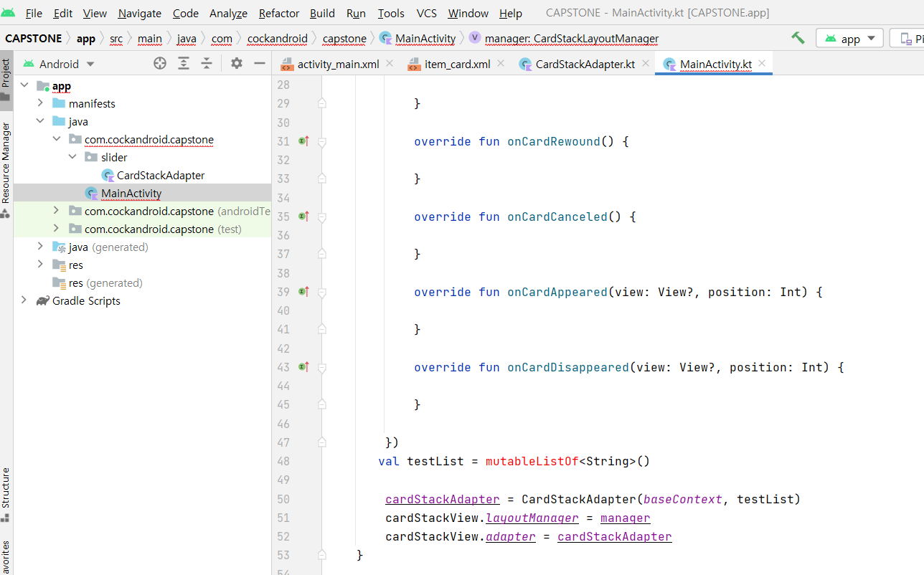Hide the Project panel with minus icon
The height and width of the screenshot is (575, 924).
click(260, 64)
